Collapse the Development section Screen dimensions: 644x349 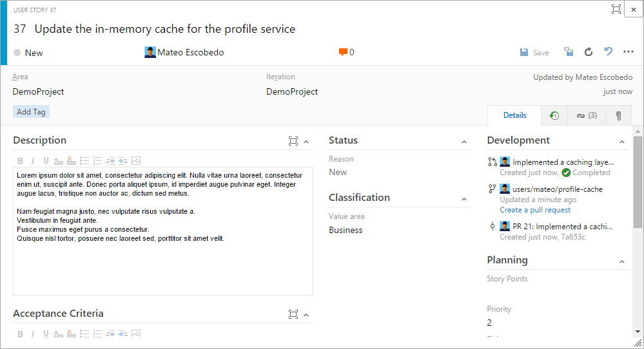[622, 142]
